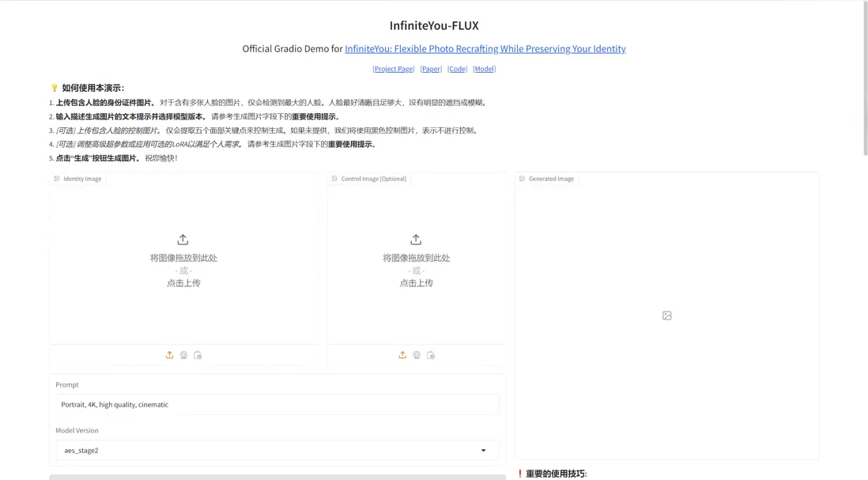Viewport: 868px width, 480px height.
Task: Select clipboard paste icon under Identity Image
Action: click(198, 355)
